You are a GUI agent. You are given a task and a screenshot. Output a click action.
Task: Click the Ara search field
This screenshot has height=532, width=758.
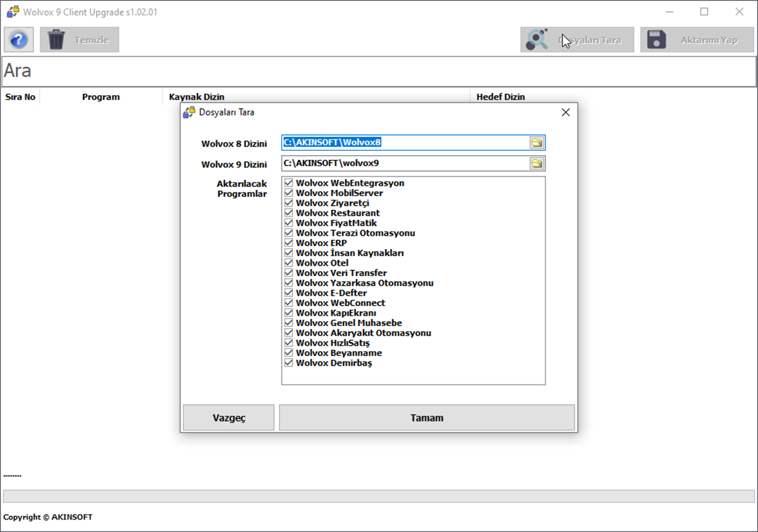coord(379,72)
